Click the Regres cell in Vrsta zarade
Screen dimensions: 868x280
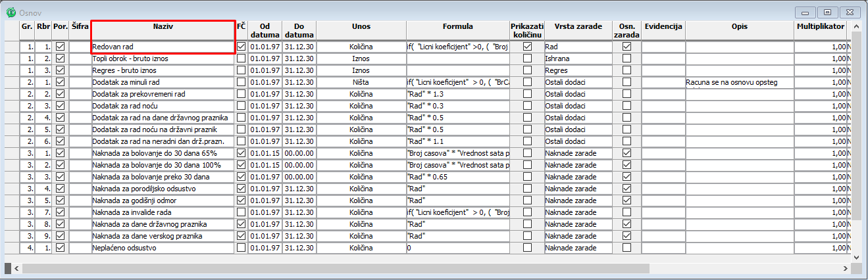[578, 70]
